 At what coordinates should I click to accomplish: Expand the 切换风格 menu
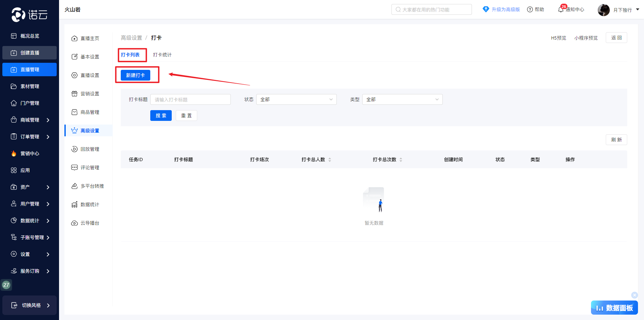click(48, 305)
